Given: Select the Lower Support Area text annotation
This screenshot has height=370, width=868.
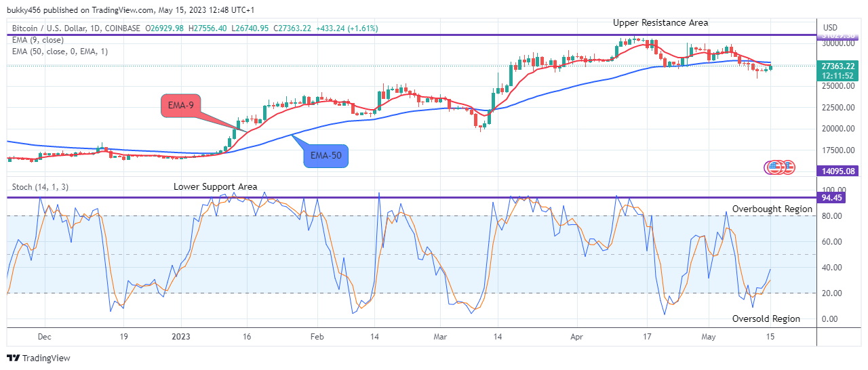Looking at the screenshot, I should [x=215, y=186].
